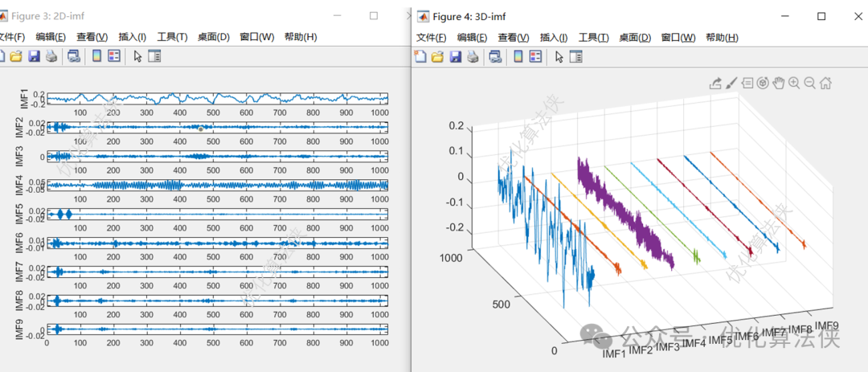Viewport: 868px width, 372px height.
Task: Click the purple IMF4 line in 3D plot
Action: point(625,215)
